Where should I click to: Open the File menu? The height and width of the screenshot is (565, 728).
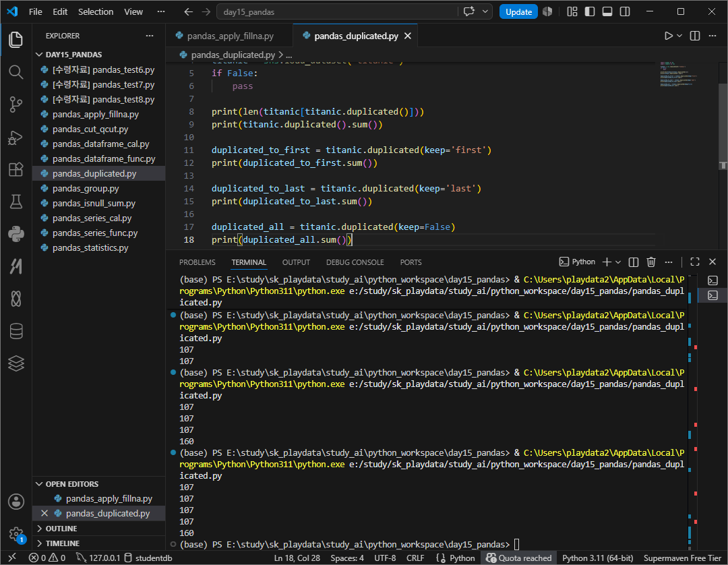coord(35,11)
